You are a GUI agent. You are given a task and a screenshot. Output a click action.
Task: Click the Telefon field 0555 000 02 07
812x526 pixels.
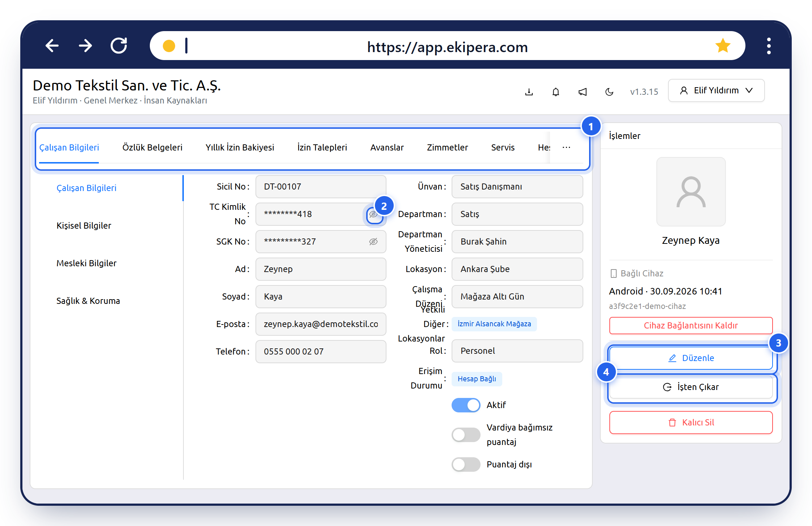click(321, 352)
